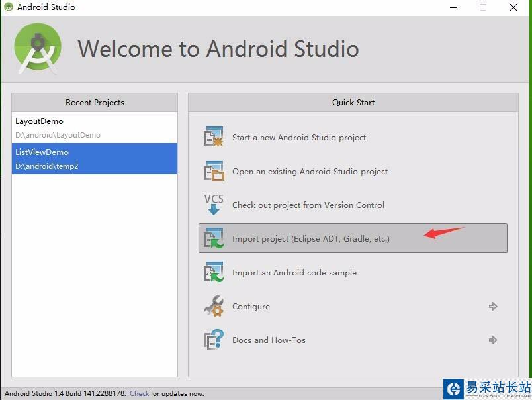Click the Docs and How-Tos question mark icon
The height and width of the screenshot is (400, 532).
214,340
